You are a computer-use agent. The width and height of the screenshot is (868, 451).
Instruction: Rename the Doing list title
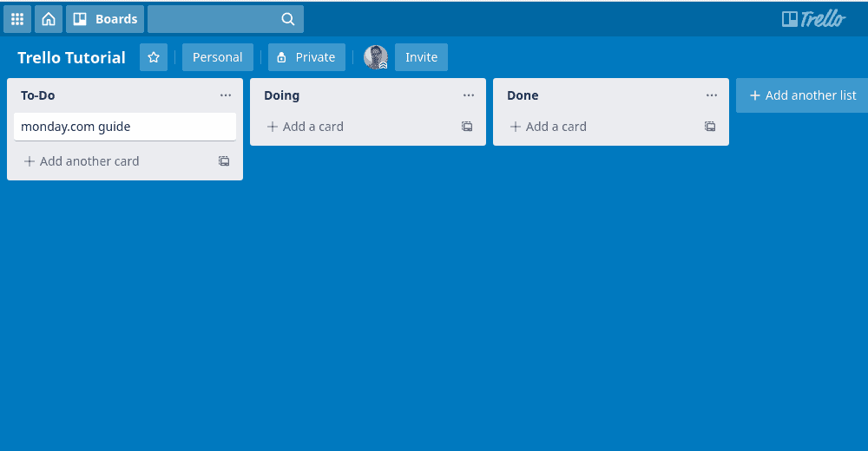(x=282, y=95)
